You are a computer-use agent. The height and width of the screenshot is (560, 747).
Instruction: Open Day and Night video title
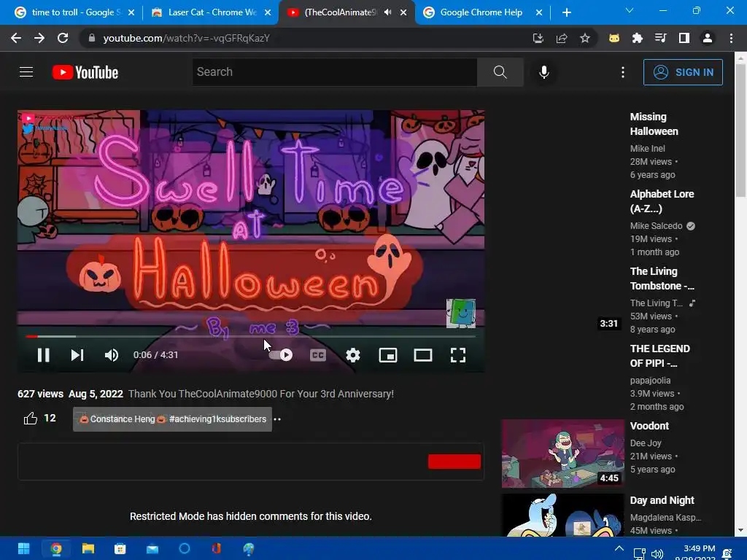point(662,500)
